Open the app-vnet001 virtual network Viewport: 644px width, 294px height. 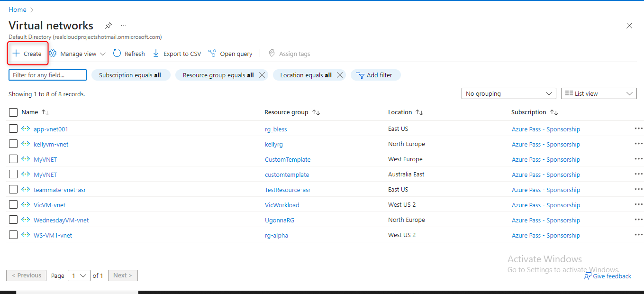coord(51,129)
